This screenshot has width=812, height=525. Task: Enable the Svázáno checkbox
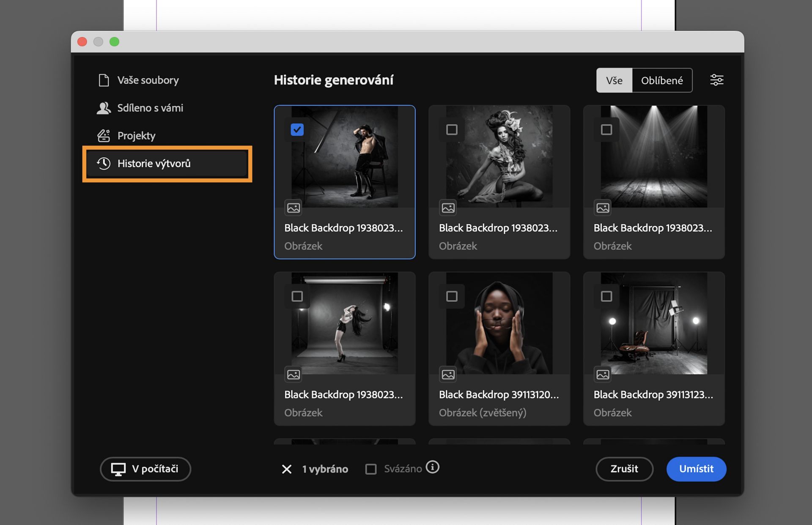371,469
